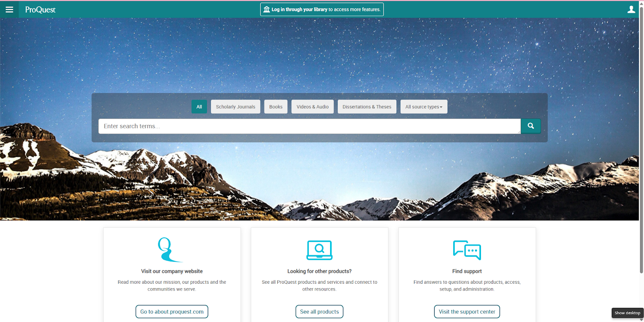Click text 'Read more about our mission'

(149, 282)
